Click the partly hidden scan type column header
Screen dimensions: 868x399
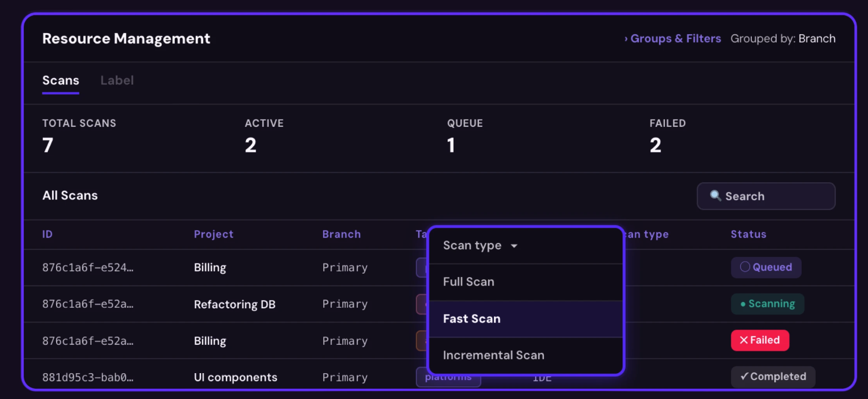click(647, 234)
